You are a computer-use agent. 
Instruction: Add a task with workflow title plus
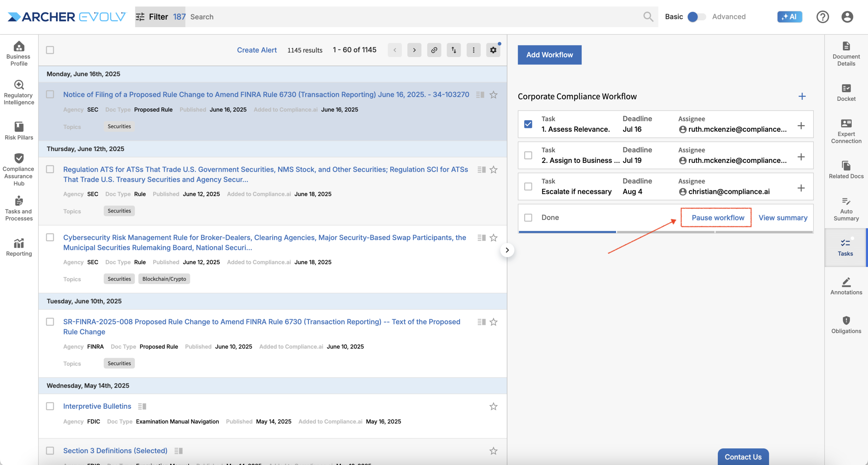(802, 96)
